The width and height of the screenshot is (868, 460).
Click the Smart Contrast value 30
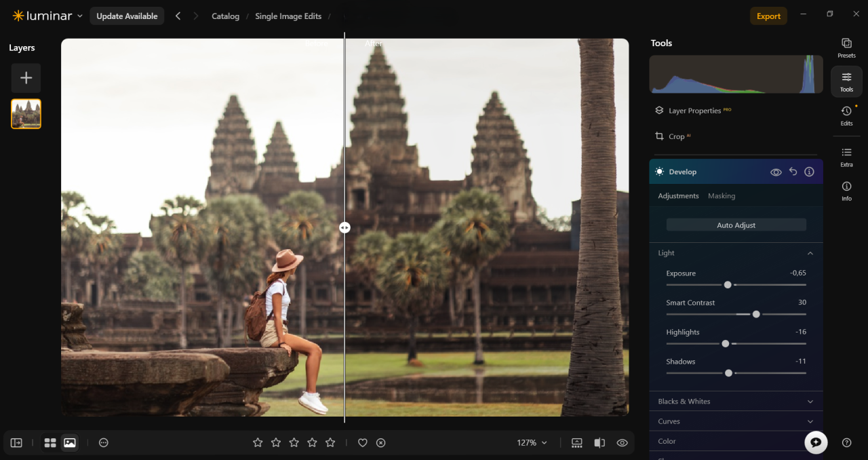coord(802,303)
